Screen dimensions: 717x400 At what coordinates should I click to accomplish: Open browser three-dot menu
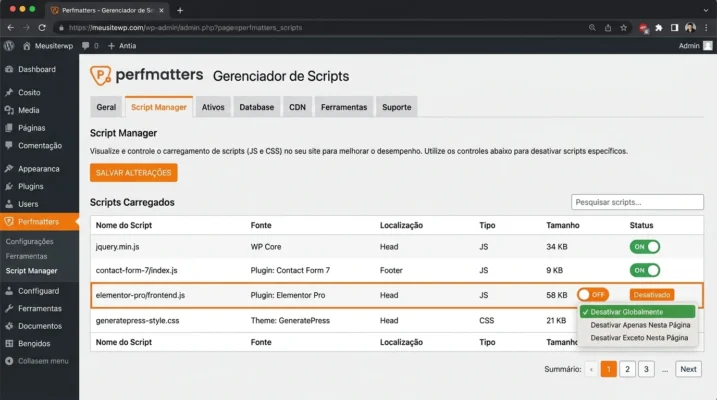[707, 27]
